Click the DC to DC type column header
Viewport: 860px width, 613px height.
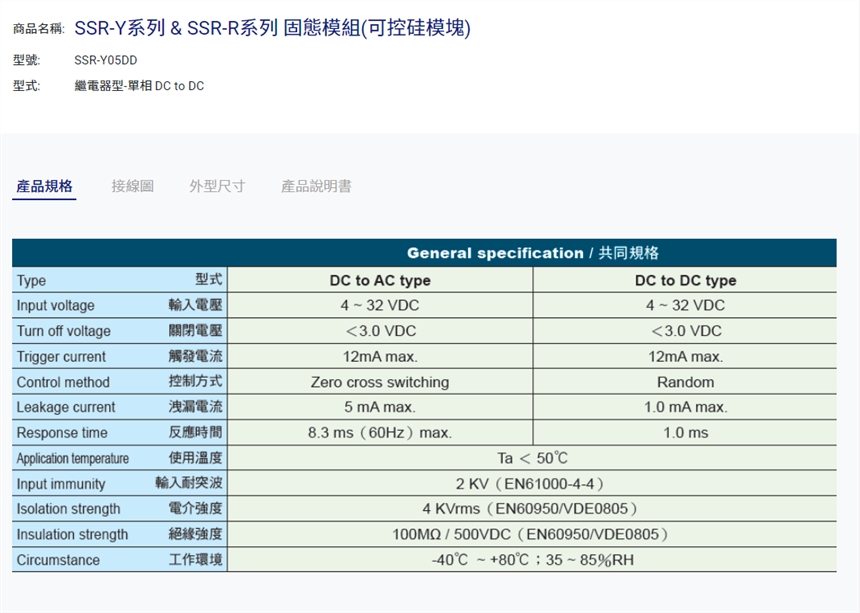pyautogui.click(x=686, y=280)
